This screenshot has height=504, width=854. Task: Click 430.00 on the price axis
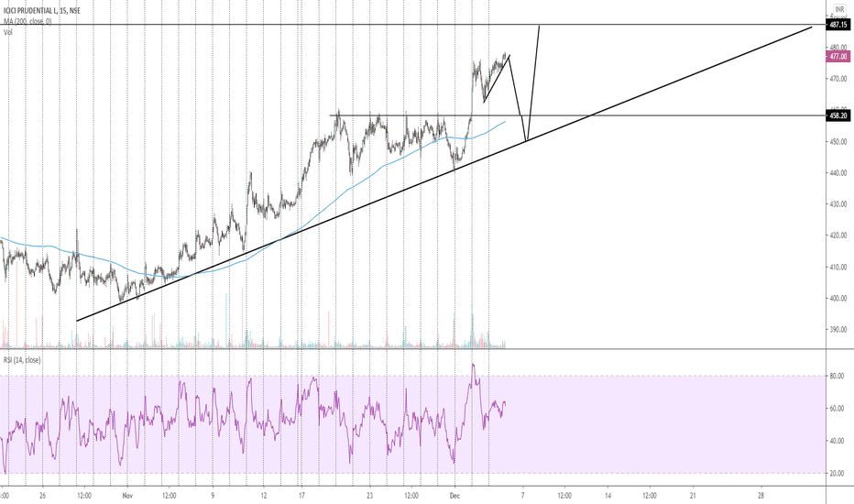click(838, 204)
